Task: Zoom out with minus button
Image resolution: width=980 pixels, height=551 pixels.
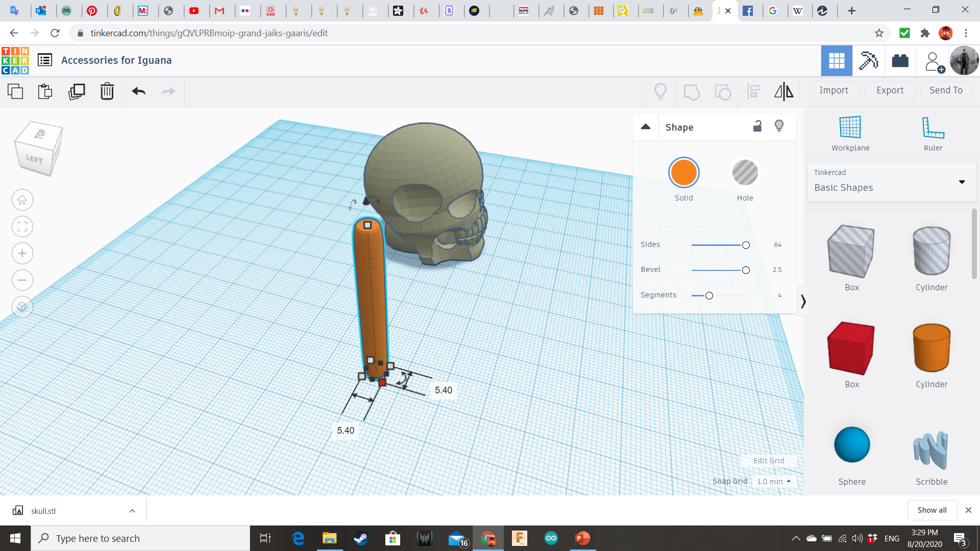Action: click(x=22, y=280)
